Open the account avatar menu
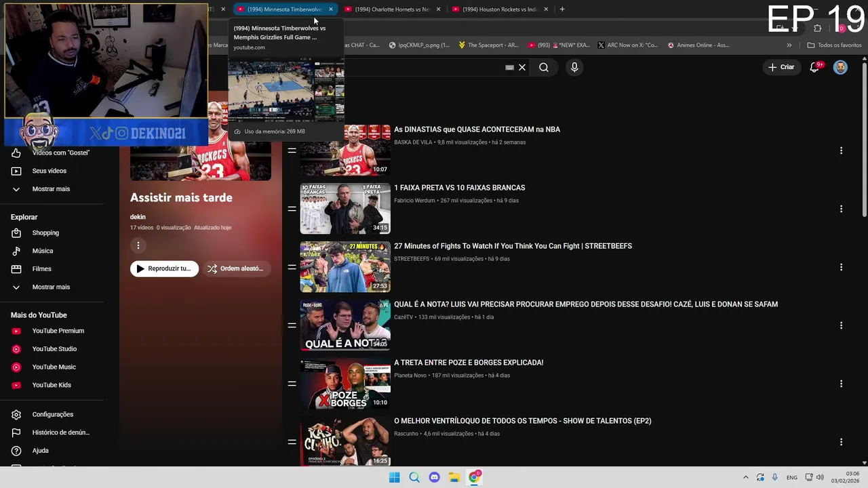The height and width of the screenshot is (488, 868). tap(840, 67)
